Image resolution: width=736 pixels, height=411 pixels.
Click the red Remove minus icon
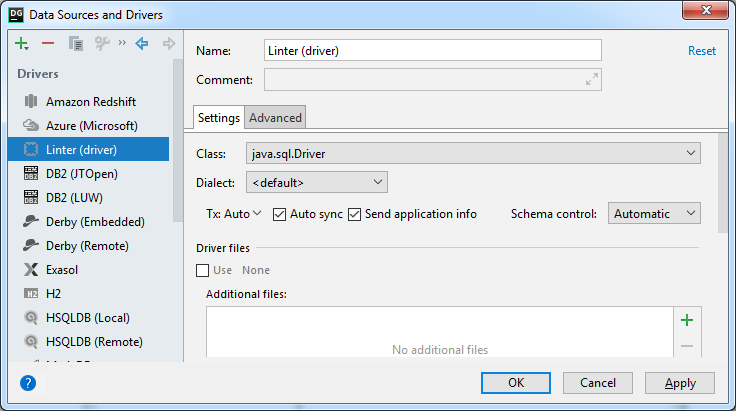[x=48, y=44]
